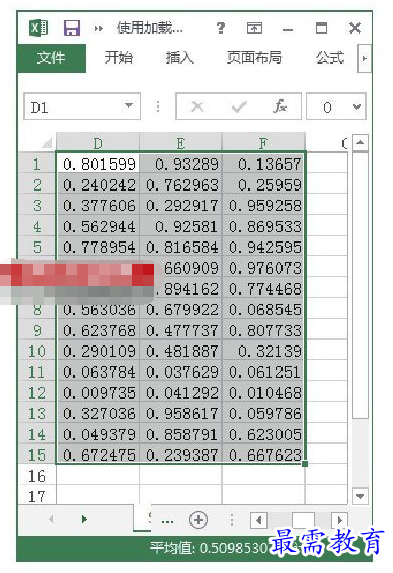
Task: Click the horizontal scrollbar thumb
Action: [x=303, y=520]
